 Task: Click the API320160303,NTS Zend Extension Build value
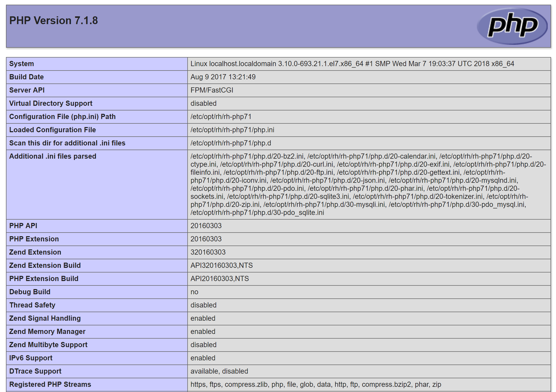coord(222,265)
